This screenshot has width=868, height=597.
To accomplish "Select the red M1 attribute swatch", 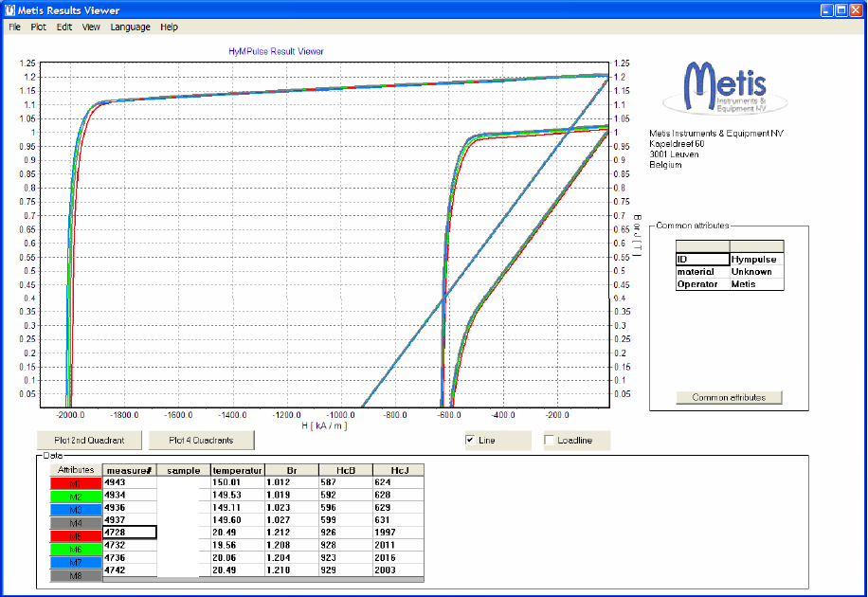I will [x=76, y=483].
